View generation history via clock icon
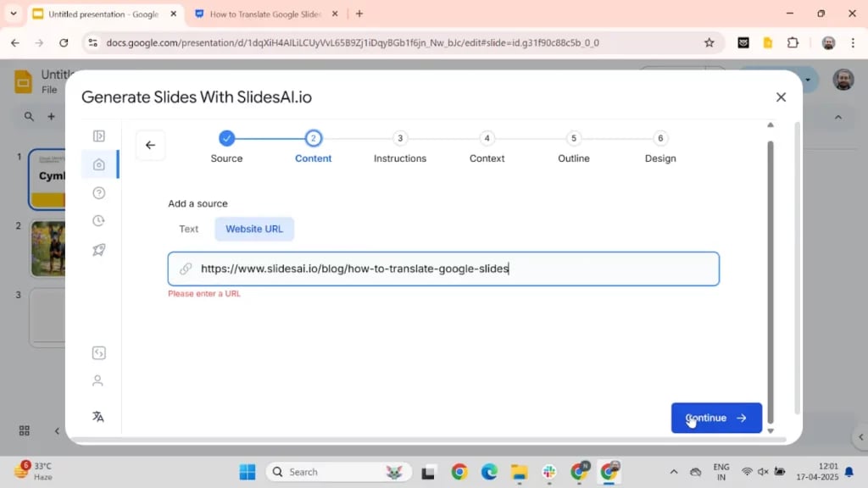The image size is (868, 488). (x=99, y=220)
